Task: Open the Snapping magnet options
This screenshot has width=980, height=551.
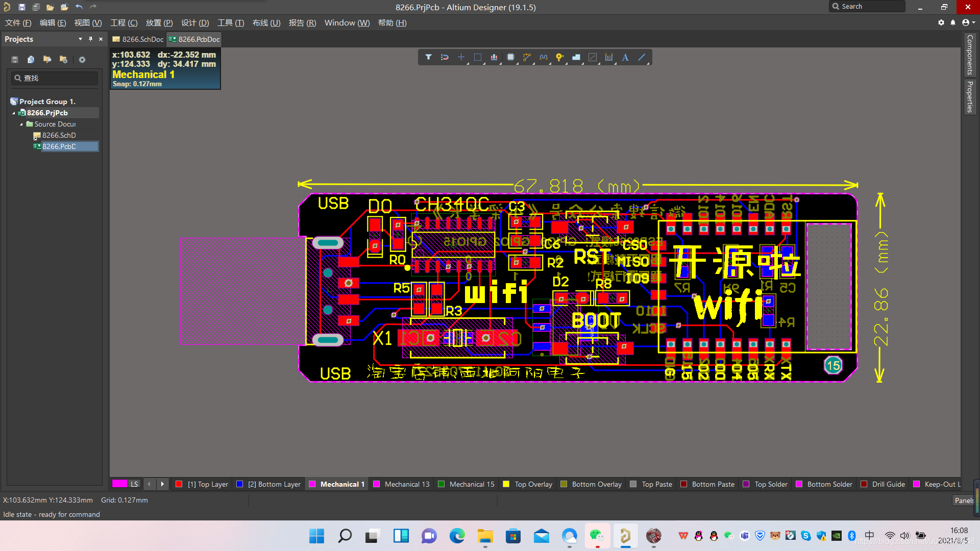Action: (445, 57)
